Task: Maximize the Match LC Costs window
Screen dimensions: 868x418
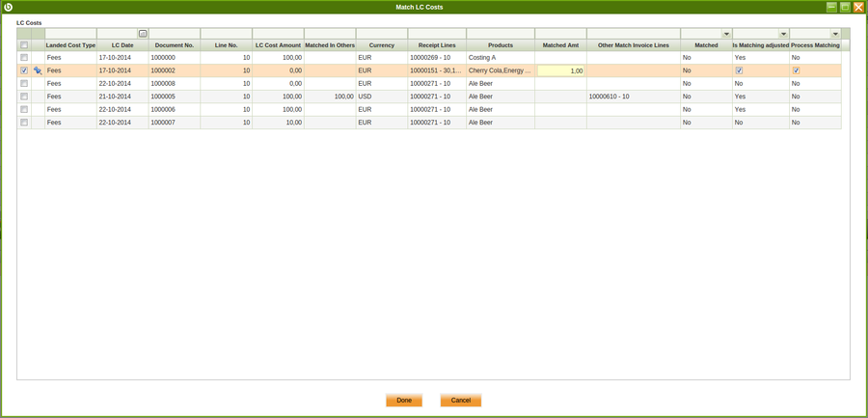Action: (x=845, y=7)
